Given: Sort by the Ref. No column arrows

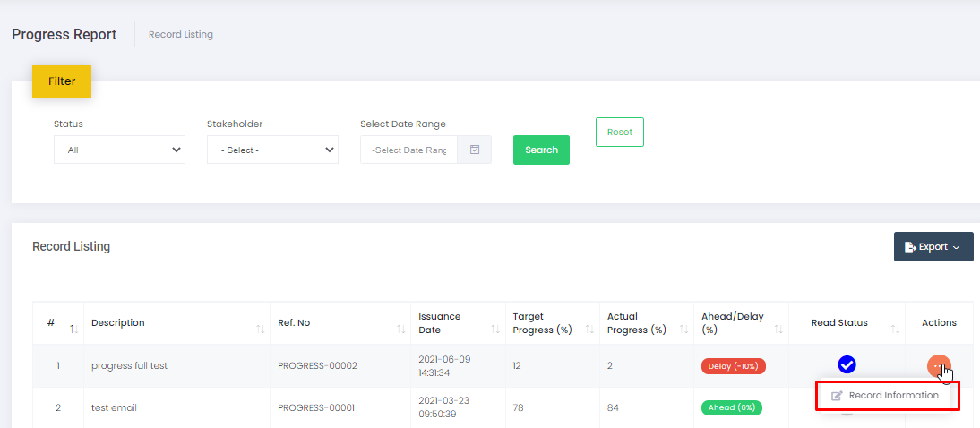Looking at the screenshot, I should click(400, 330).
